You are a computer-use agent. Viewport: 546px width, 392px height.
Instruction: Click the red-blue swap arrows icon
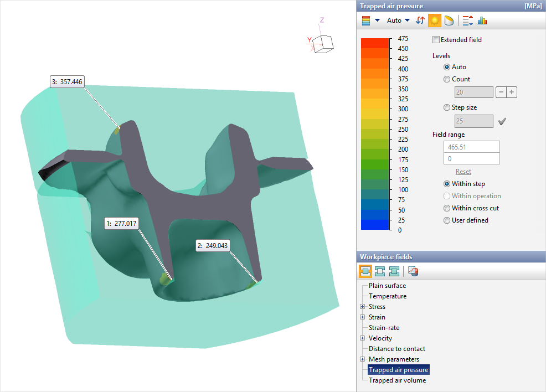tap(420, 20)
